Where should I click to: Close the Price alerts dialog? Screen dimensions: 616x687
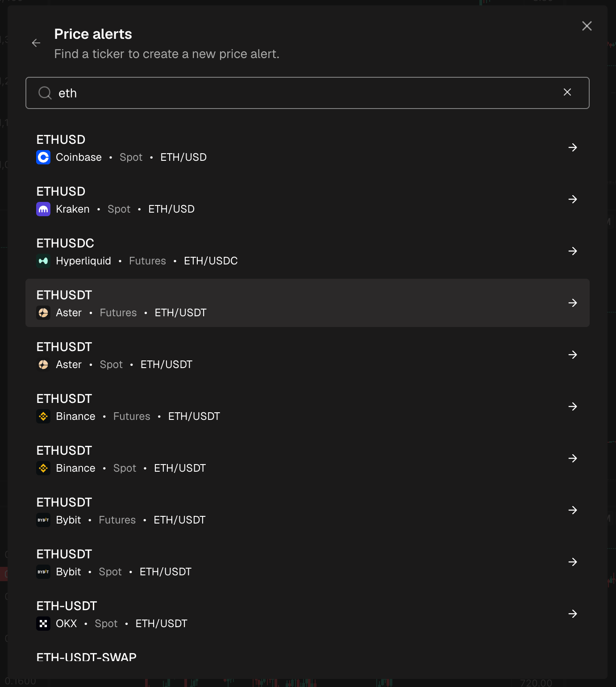pos(587,26)
